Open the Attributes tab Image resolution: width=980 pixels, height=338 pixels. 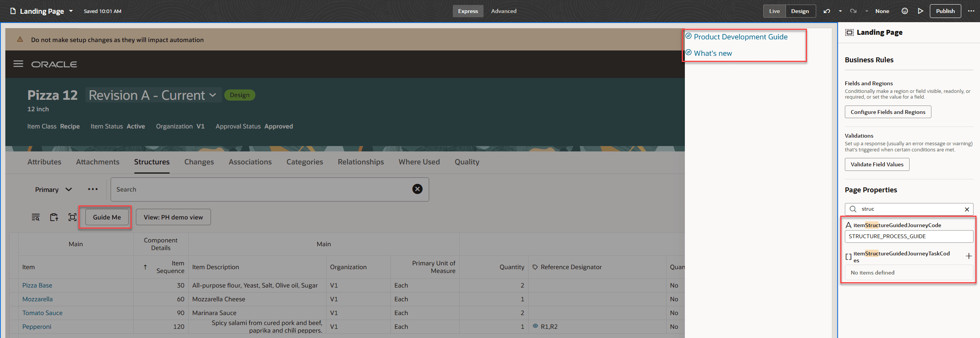(x=44, y=162)
